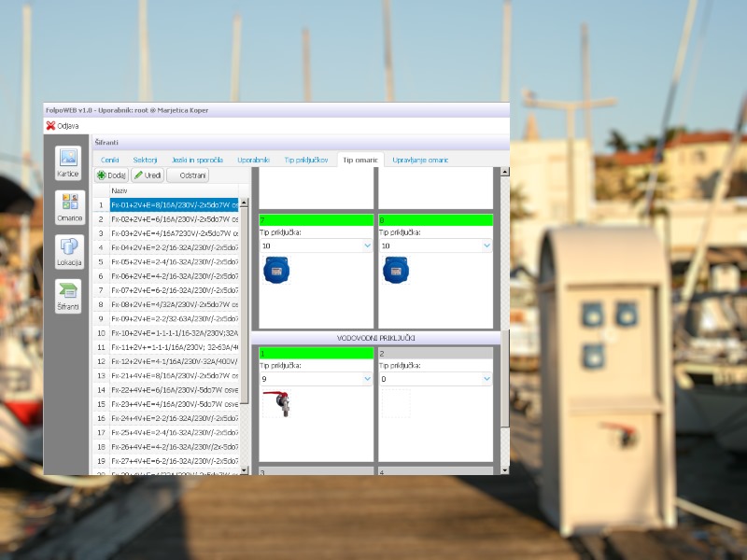Click the Dodaj add button

pyautogui.click(x=112, y=175)
